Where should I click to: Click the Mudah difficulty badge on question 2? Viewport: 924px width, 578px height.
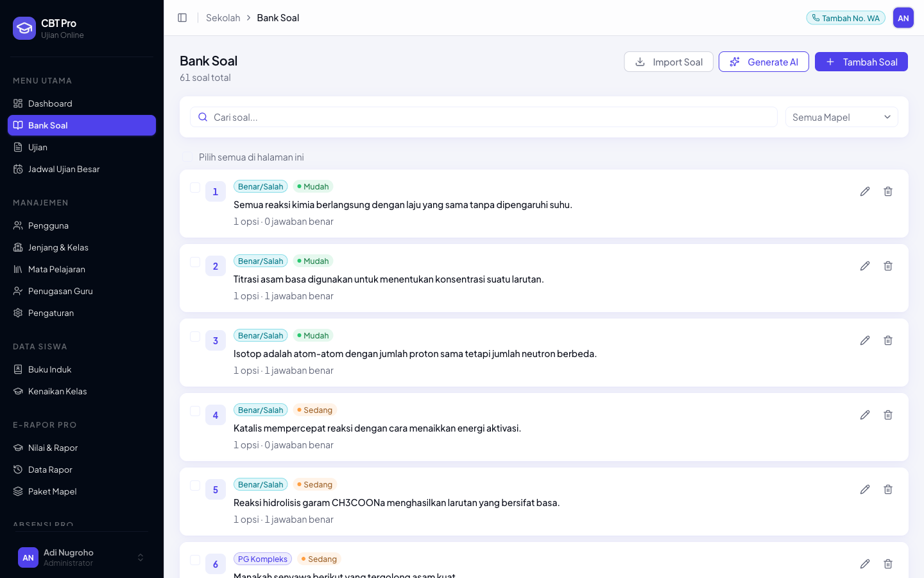click(x=313, y=261)
